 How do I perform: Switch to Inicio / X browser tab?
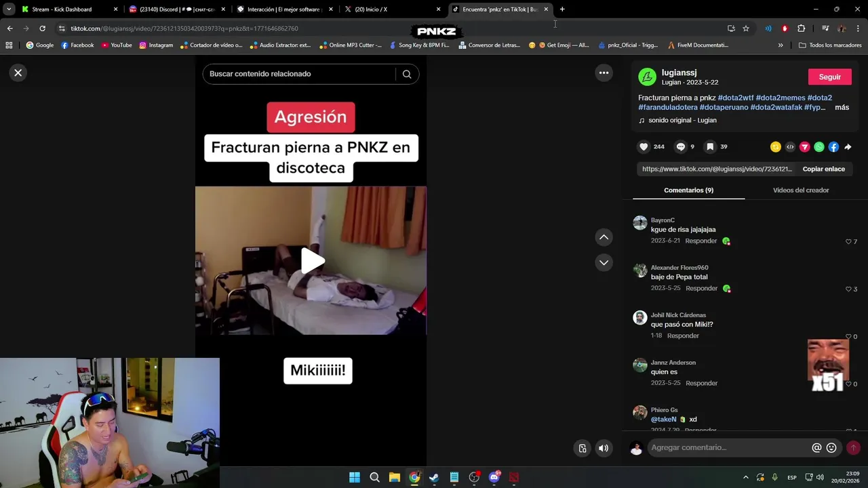[393, 9]
